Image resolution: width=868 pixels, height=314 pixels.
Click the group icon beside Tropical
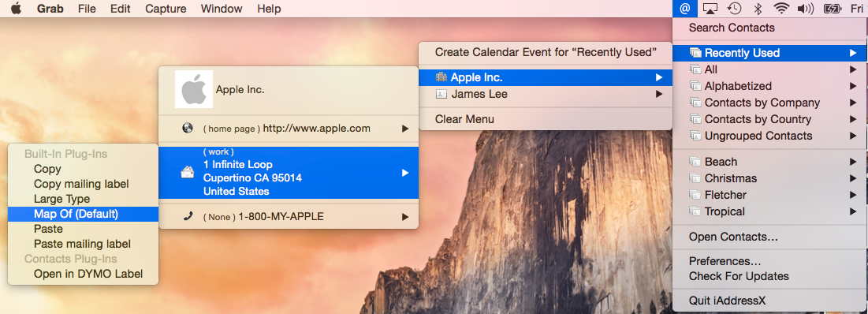click(x=695, y=211)
